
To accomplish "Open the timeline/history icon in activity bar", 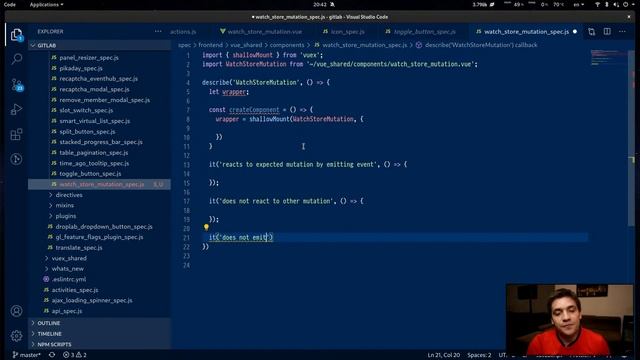I will coord(16,159).
